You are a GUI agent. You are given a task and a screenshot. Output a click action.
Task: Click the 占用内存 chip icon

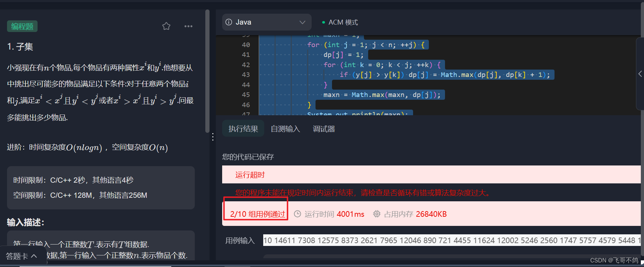377,214
